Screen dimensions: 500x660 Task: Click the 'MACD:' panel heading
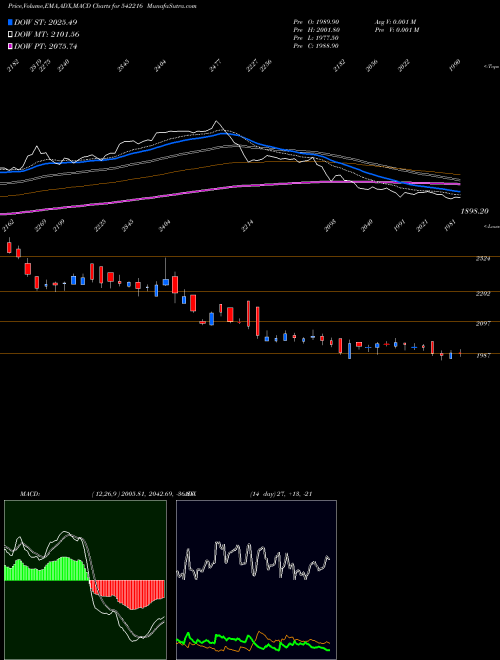click(x=30, y=494)
